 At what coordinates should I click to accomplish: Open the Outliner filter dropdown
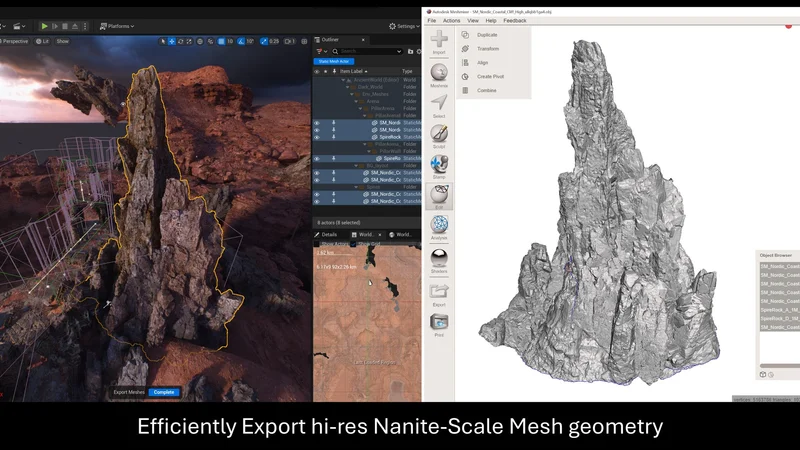(321, 52)
